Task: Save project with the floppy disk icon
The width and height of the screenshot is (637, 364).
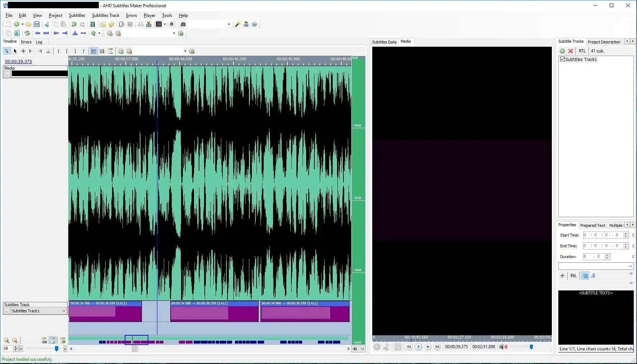Action: tap(36, 24)
